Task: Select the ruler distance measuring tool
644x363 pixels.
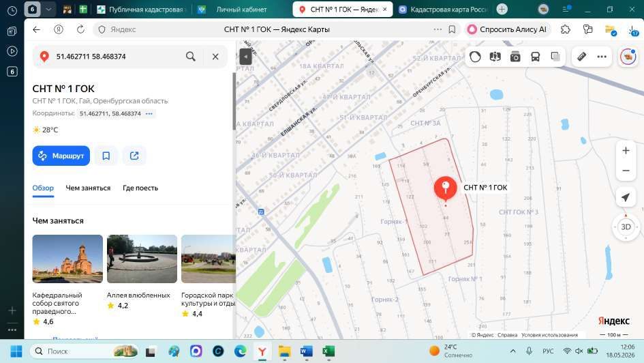Action: 581,57
